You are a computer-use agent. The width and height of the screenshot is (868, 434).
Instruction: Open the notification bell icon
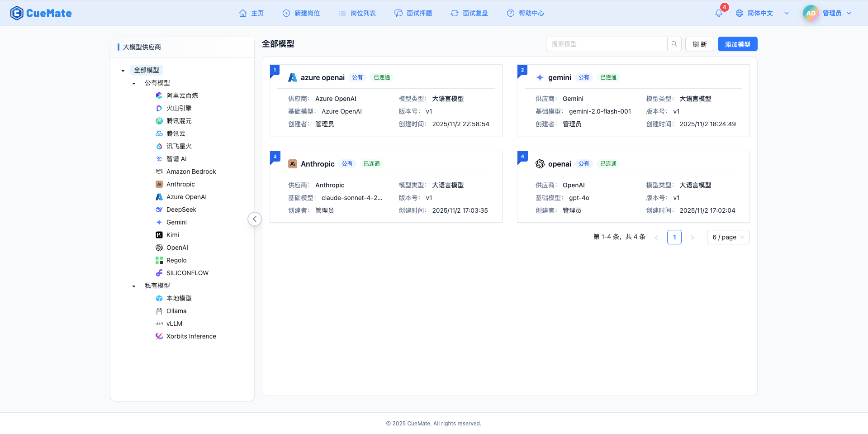coord(718,13)
